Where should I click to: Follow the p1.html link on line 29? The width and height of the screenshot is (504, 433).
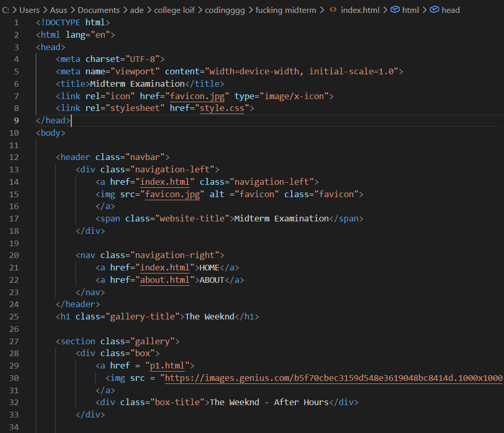(x=167, y=365)
